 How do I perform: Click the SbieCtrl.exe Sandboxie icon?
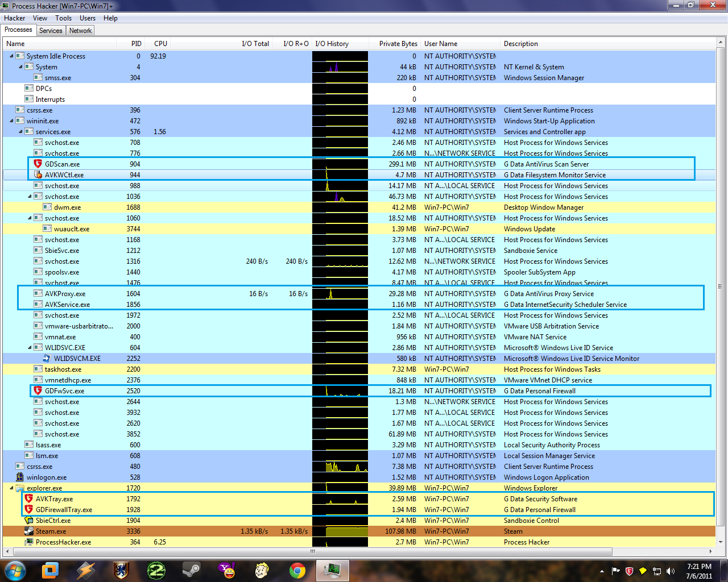pyautogui.click(x=29, y=520)
